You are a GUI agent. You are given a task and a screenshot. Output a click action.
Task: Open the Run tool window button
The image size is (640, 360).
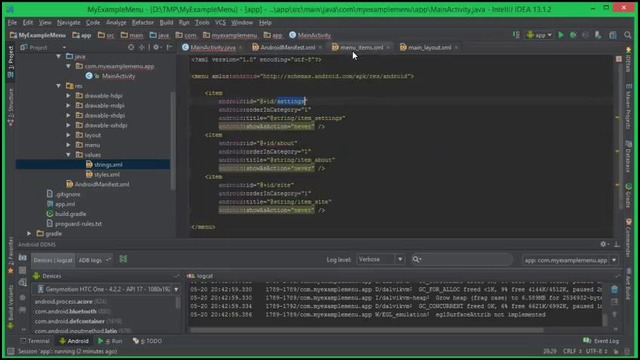pos(110,341)
